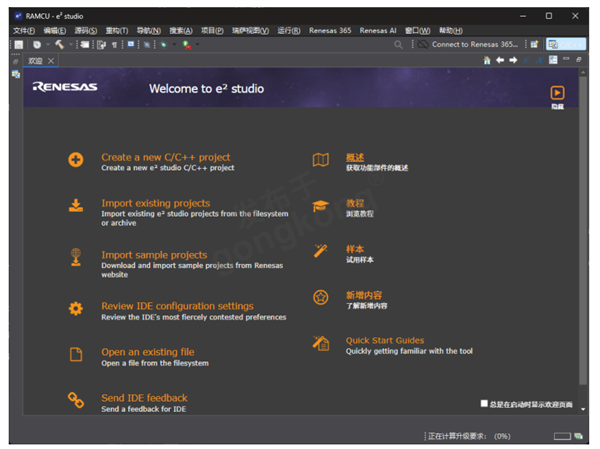Navigate forward with the right arrow icon
Image resolution: width=600 pixels, height=449 pixels.
[x=513, y=60]
